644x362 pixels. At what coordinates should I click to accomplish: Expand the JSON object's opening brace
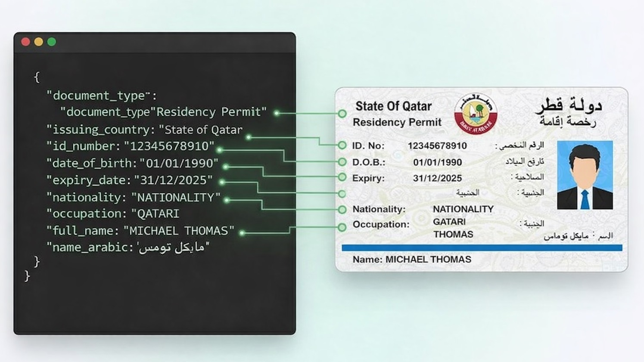(37, 77)
